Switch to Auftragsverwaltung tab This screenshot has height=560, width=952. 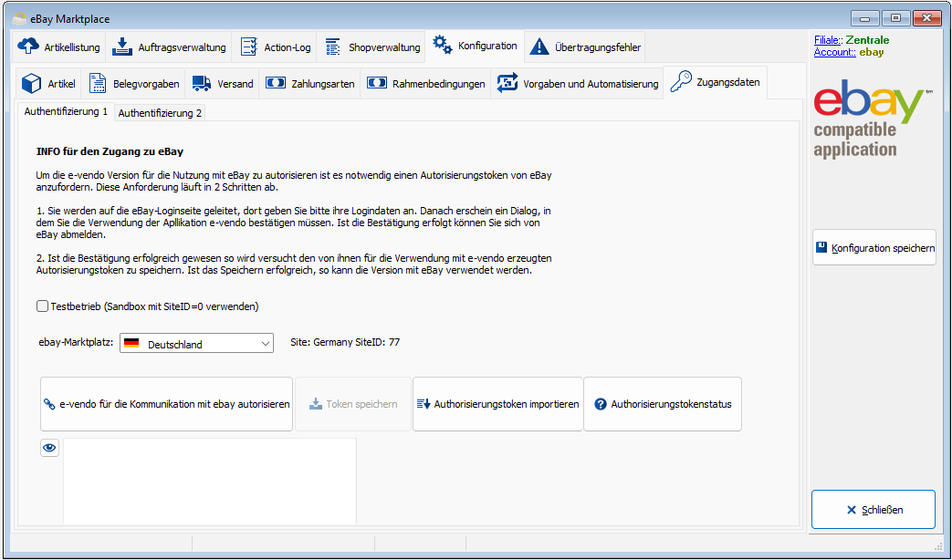[169, 47]
